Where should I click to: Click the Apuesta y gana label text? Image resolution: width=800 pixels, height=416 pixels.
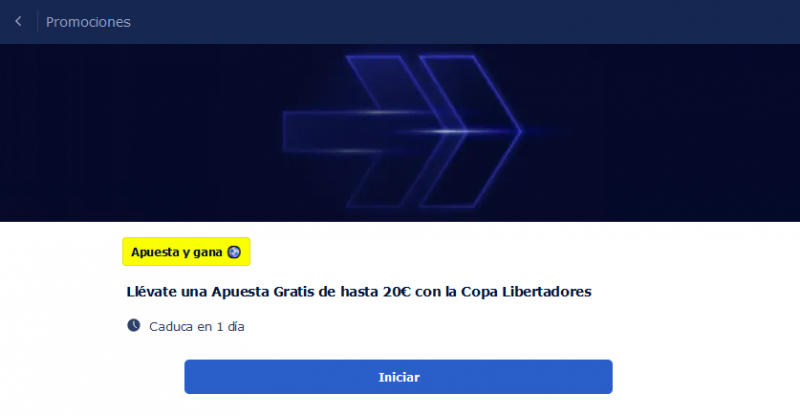[x=177, y=252]
